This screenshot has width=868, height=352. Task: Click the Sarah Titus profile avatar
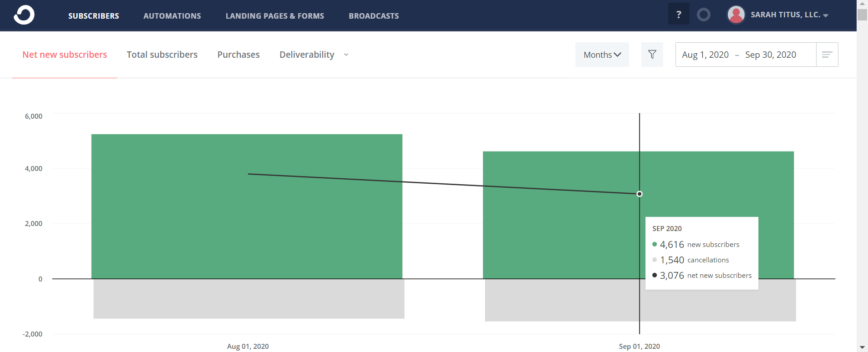[x=736, y=15]
